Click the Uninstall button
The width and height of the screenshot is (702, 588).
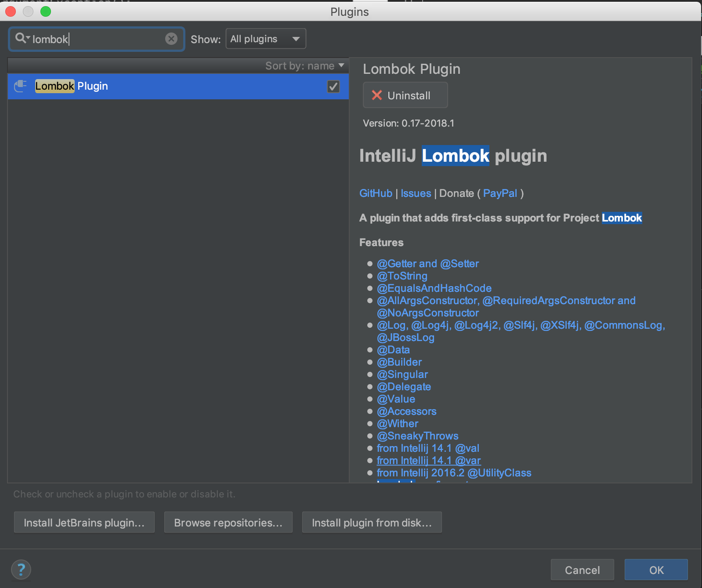tap(405, 95)
